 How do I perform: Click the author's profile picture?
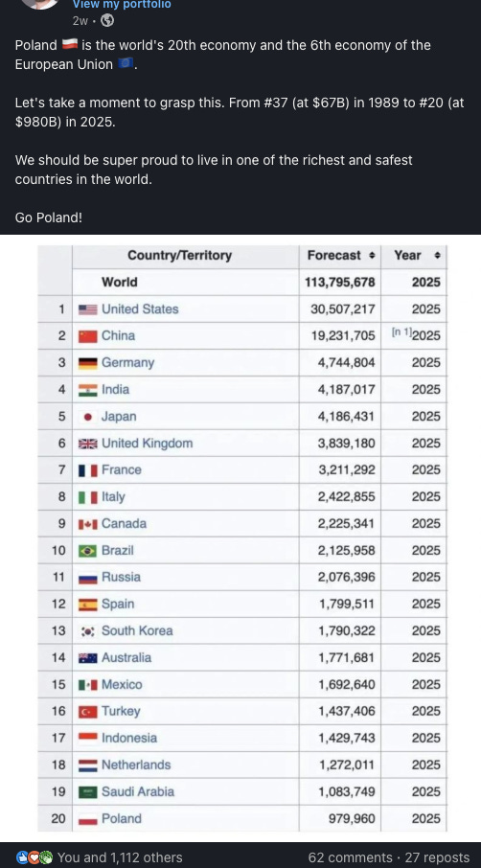[38, 3]
